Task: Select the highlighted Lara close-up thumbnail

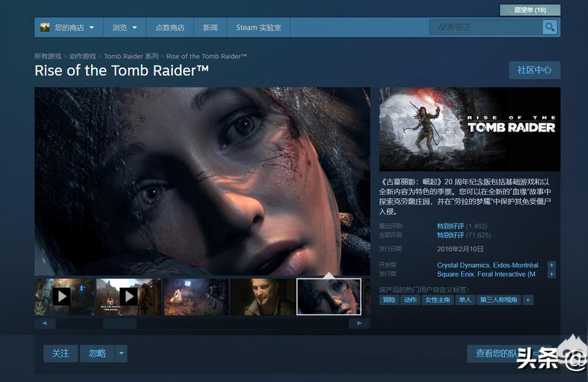Action: pyautogui.click(x=329, y=296)
